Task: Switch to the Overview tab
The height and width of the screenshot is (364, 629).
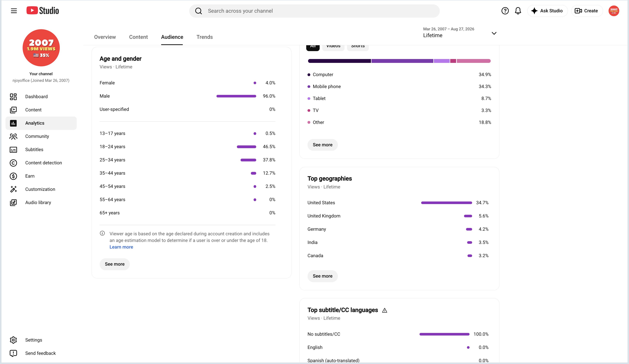Action: [105, 37]
